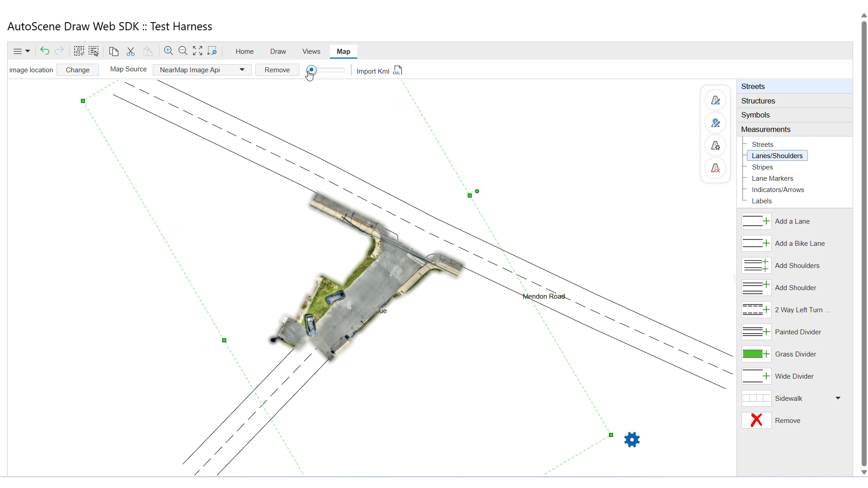Click the zoom-to-selection window icon

click(x=212, y=51)
